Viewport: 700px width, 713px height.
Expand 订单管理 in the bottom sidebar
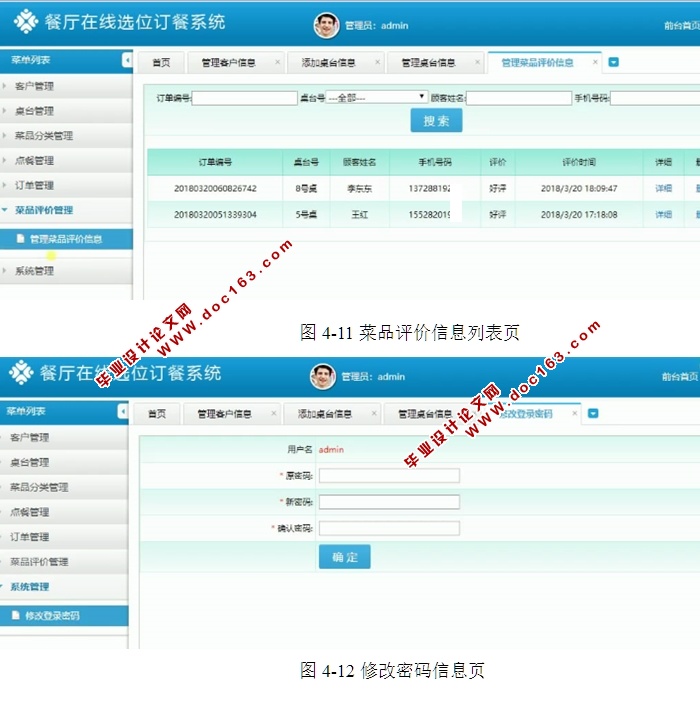click(x=64, y=537)
